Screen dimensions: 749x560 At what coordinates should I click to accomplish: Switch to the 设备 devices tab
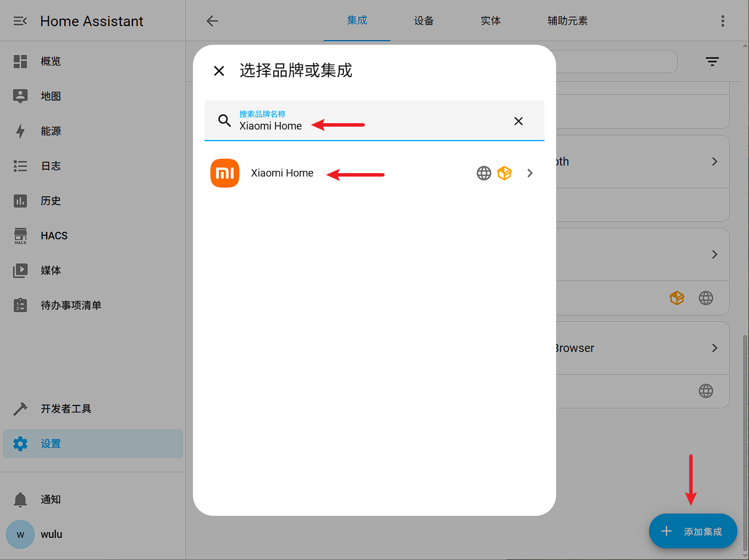click(424, 21)
